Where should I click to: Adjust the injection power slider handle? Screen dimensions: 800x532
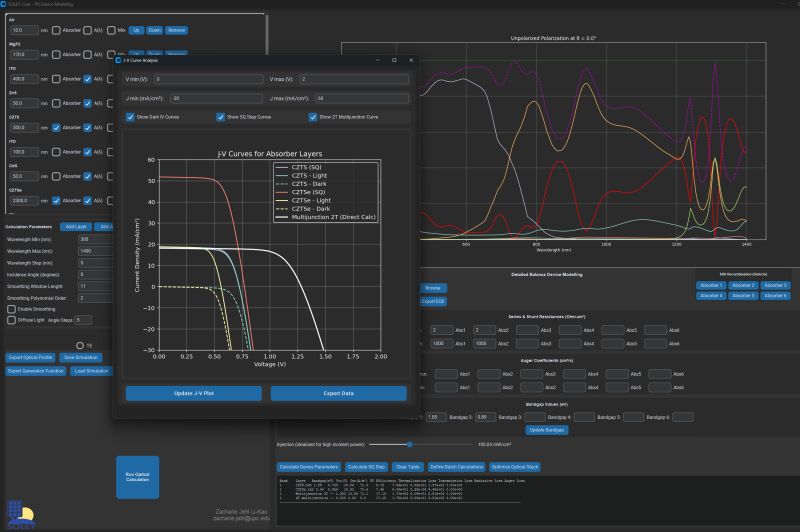[x=409, y=445]
